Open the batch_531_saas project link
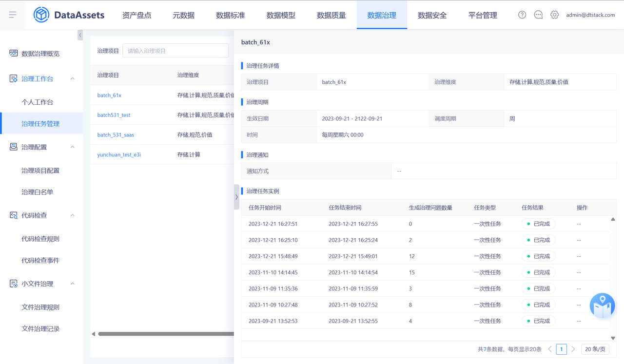 116,134
